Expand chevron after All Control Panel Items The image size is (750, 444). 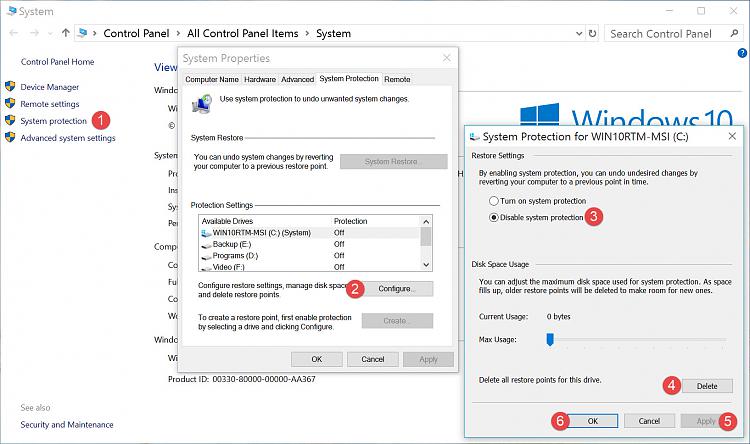pyautogui.click(x=307, y=33)
